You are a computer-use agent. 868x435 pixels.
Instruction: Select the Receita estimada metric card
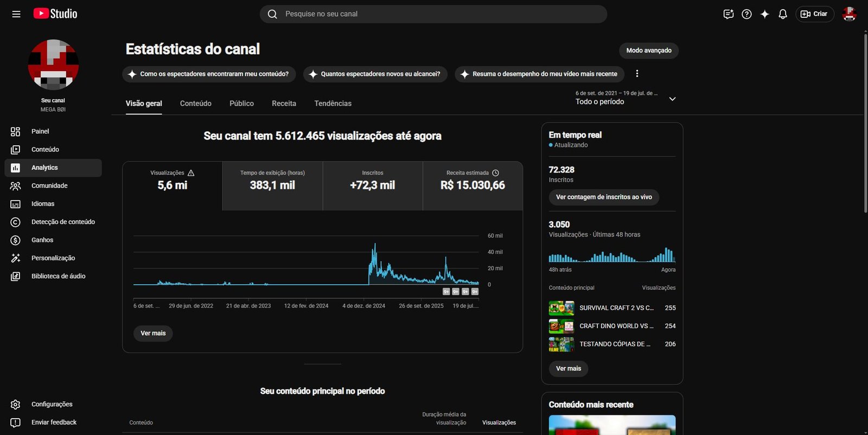point(473,186)
